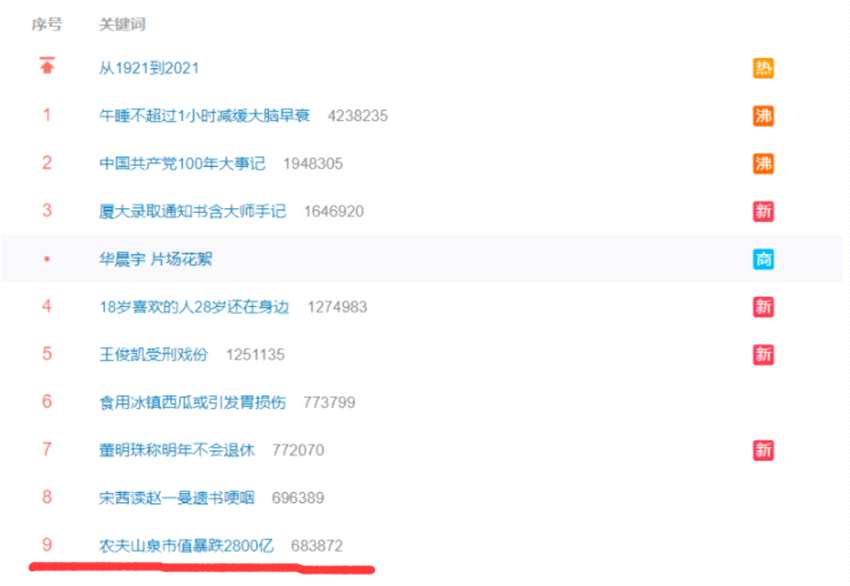Open topic 午睡不超过1小时减缓大脑早衰
Image resolution: width=850 pixels, height=586 pixels.
coord(204,115)
